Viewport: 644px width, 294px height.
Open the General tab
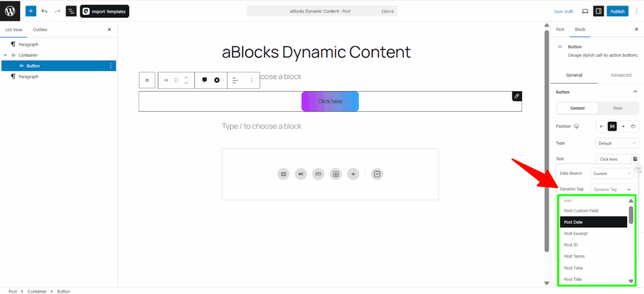pyautogui.click(x=574, y=75)
